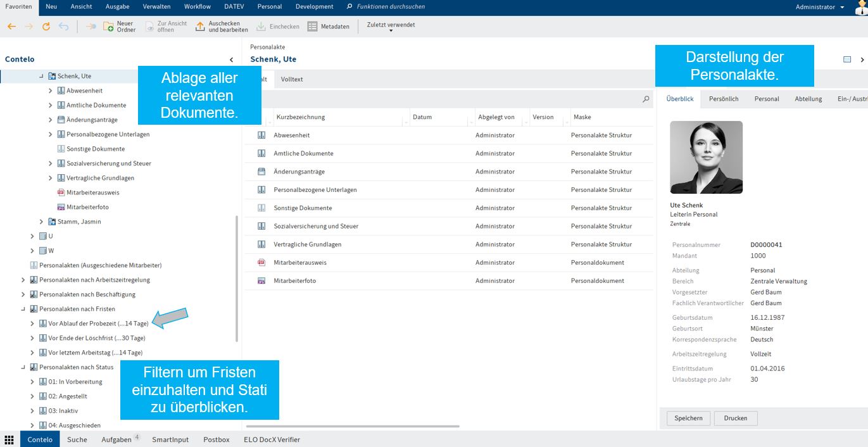This screenshot has width=868, height=447.
Task: Switch to the Volltext tab
Action: (x=292, y=79)
